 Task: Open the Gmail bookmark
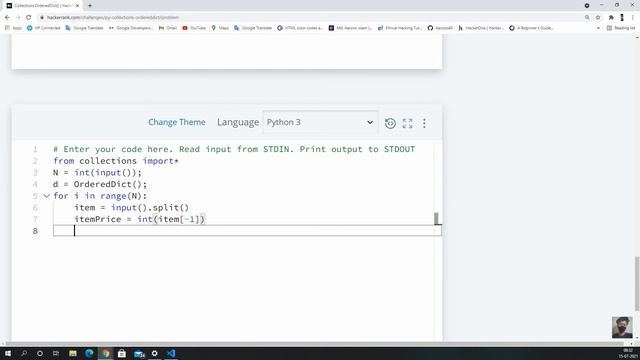168,28
